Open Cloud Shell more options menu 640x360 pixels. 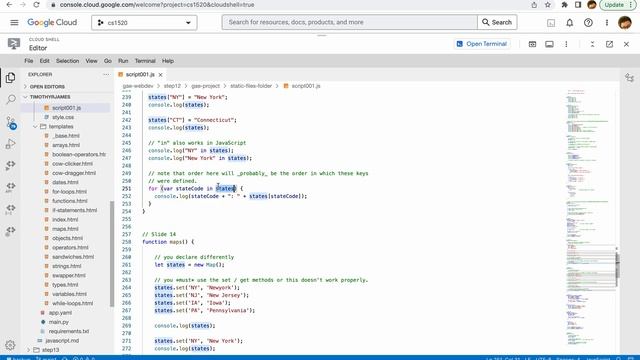[x=566, y=44]
